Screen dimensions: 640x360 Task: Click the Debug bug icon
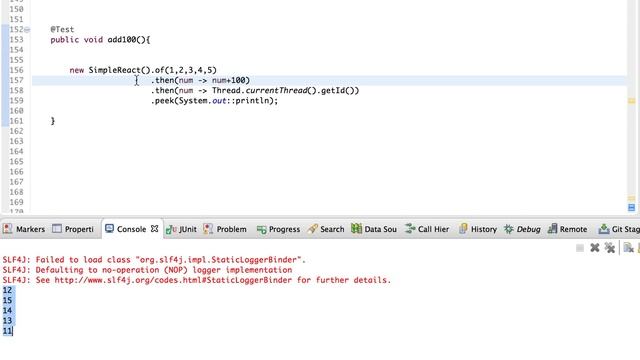coord(509,229)
